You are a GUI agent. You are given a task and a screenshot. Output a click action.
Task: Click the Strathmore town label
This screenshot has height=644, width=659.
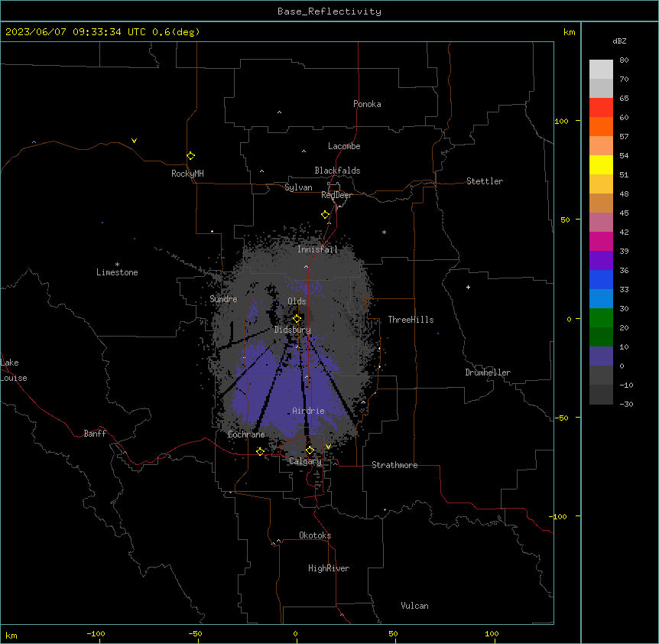click(x=394, y=465)
